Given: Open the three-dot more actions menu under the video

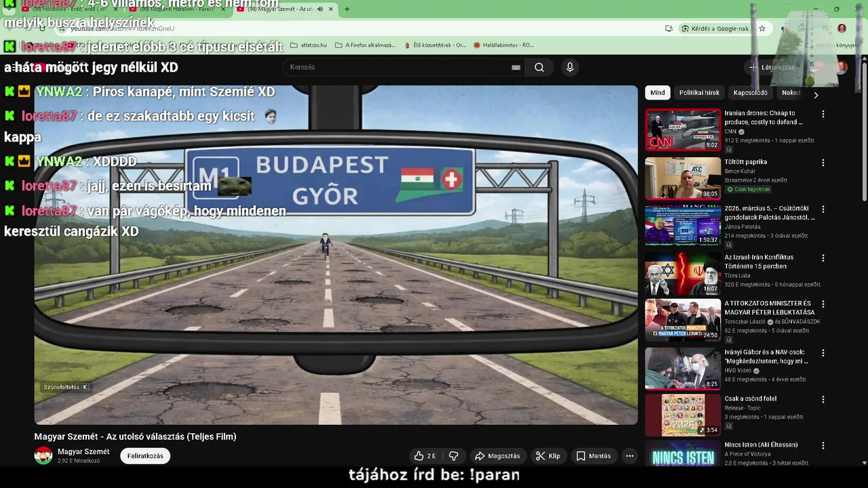Looking at the screenshot, I should click(x=629, y=456).
